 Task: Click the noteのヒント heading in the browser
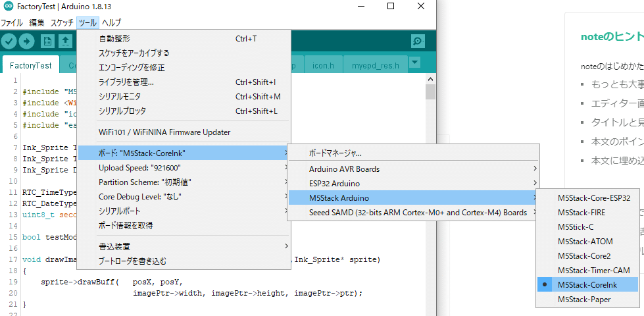(612, 37)
